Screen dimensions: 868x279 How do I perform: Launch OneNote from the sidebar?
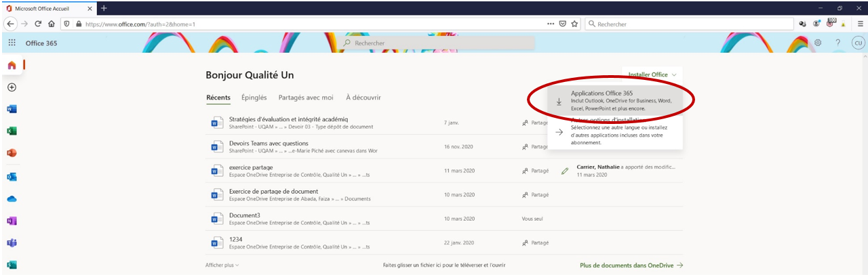tap(12, 221)
